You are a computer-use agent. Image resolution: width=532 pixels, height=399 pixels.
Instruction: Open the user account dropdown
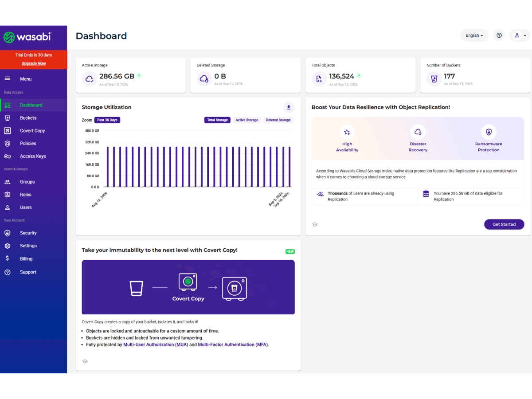tap(520, 35)
